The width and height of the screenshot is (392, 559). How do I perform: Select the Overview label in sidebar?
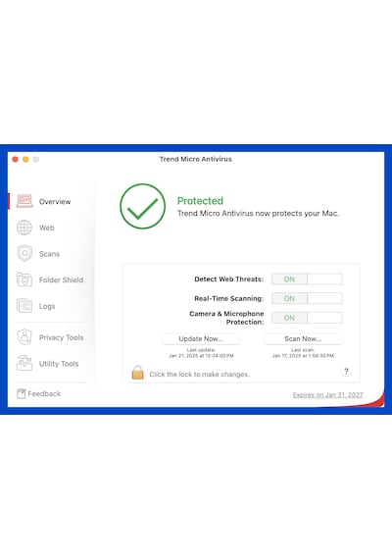tap(55, 202)
